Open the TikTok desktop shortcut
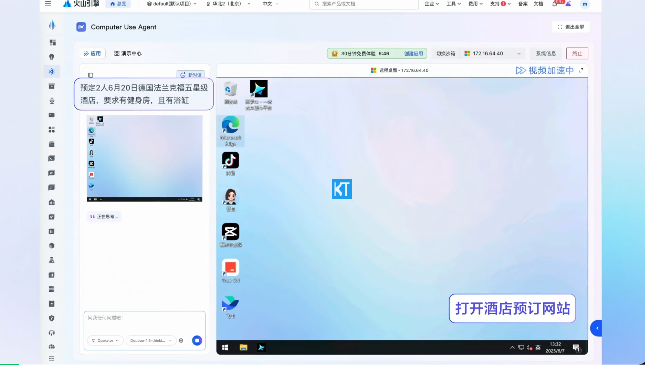The height and width of the screenshot is (365, 645). [230, 164]
